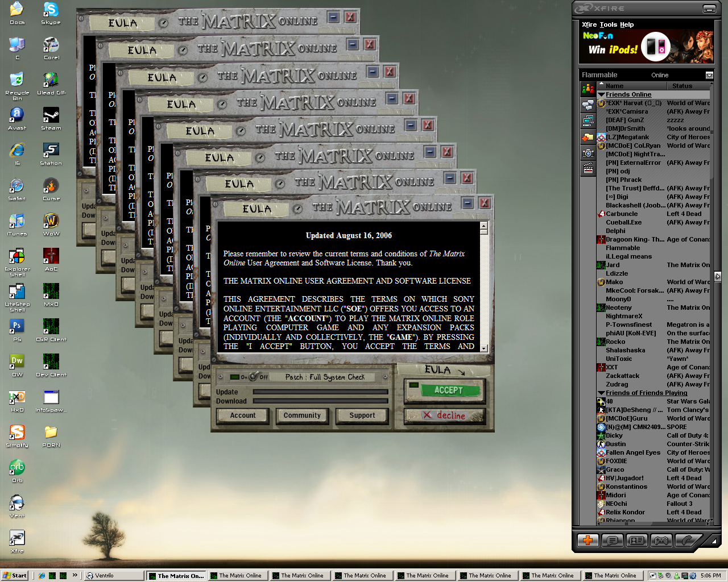
Task: Select friend [LZ]Megatank in Xfire list
Action: [x=653, y=137]
